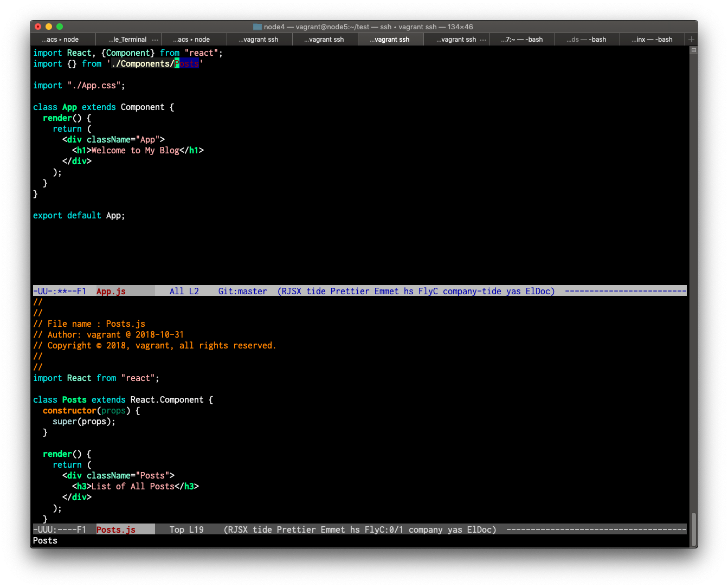The width and height of the screenshot is (728, 588).
Task: Open the overflow menu on the last vagrant ssh tab
Action: [483, 39]
